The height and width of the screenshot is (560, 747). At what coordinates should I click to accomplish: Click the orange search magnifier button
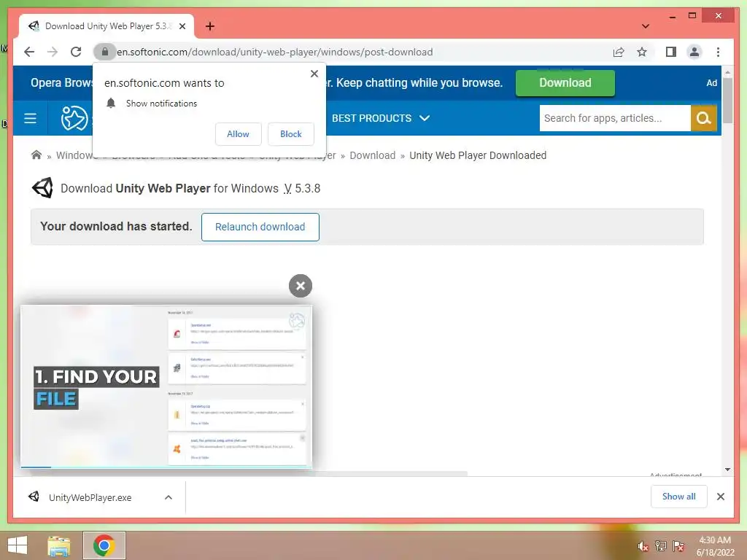pyautogui.click(x=704, y=118)
